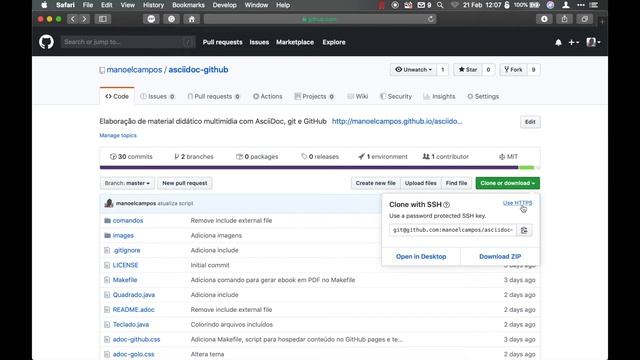The height and width of the screenshot is (360, 640).
Task: Open the Security tab
Action: tap(396, 97)
